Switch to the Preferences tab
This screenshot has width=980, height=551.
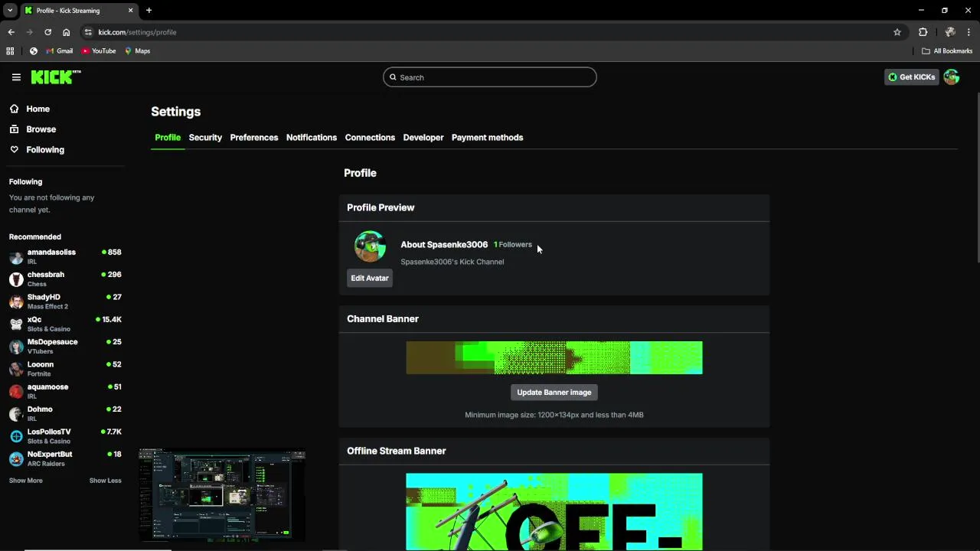[254, 138]
